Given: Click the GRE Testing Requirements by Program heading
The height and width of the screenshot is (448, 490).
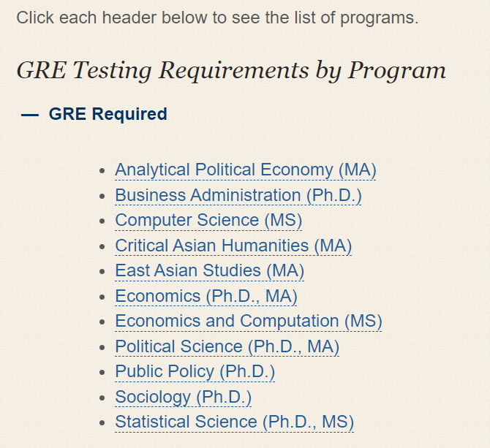Looking at the screenshot, I should pyautogui.click(x=231, y=71).
